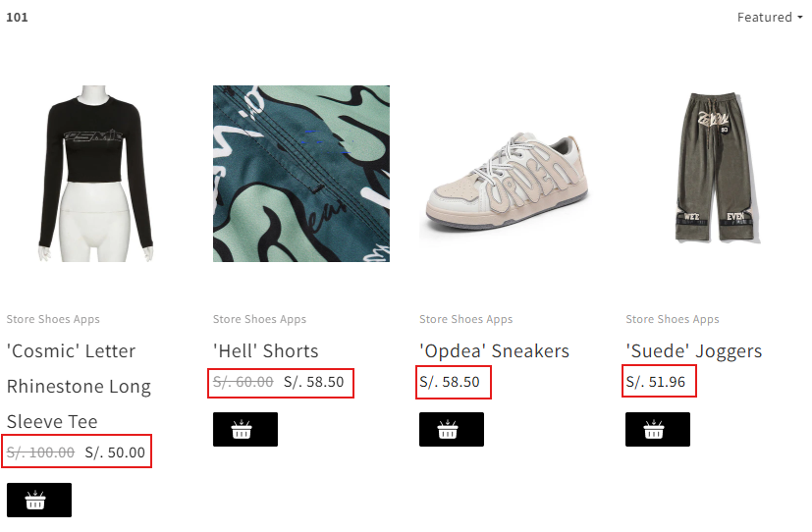Click the 101 product count

point(17,17)
